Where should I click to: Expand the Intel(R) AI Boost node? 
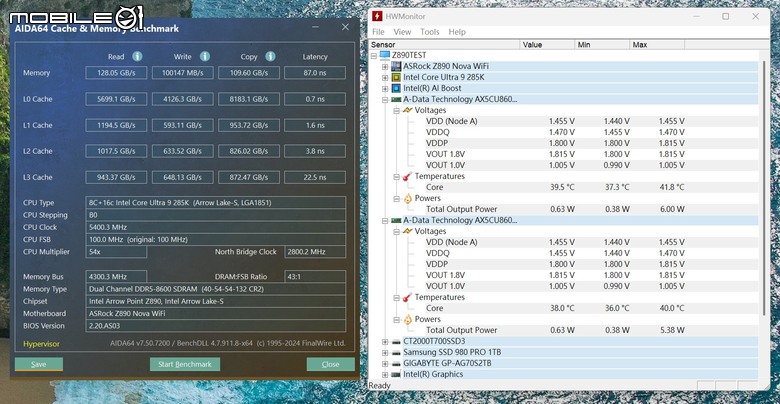[x=385, y=89]
